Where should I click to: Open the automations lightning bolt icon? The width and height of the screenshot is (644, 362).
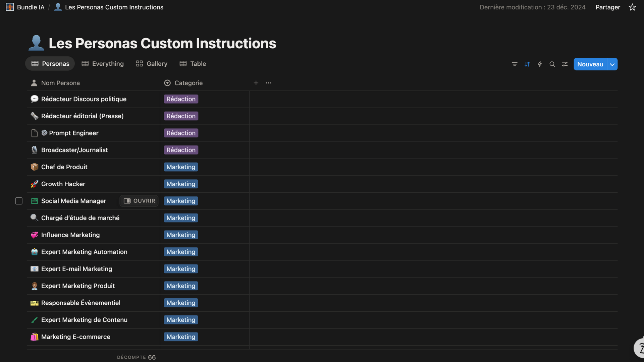click(x=540, y=64)
